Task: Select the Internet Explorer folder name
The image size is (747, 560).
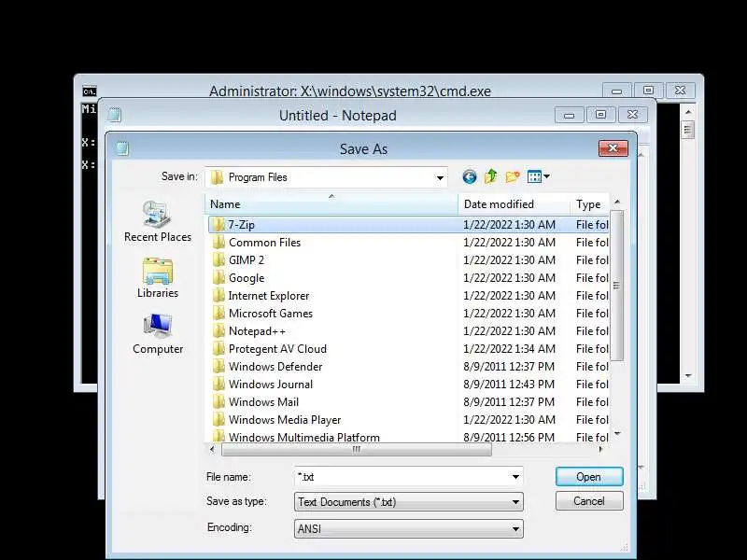Action: click(x=269, y=296)
